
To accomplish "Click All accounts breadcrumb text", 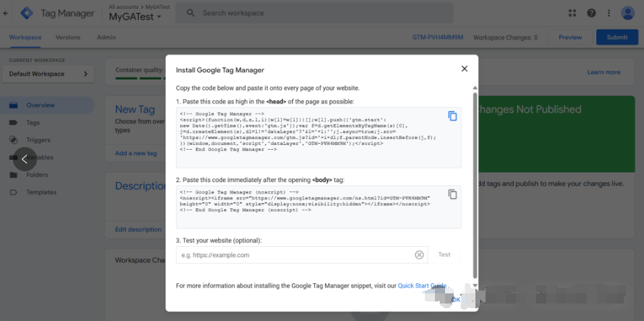I will click(x=123, y=7).
